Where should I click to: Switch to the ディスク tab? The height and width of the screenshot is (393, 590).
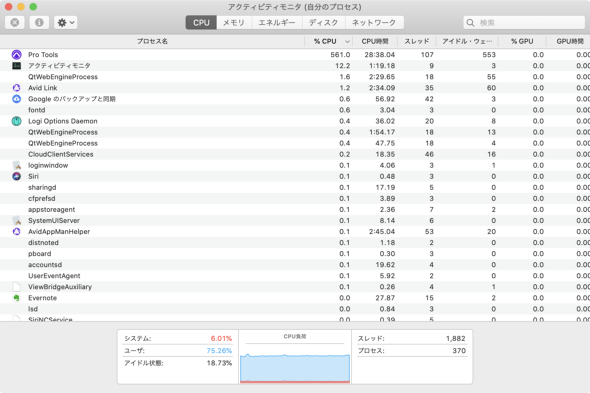[323, 23]
